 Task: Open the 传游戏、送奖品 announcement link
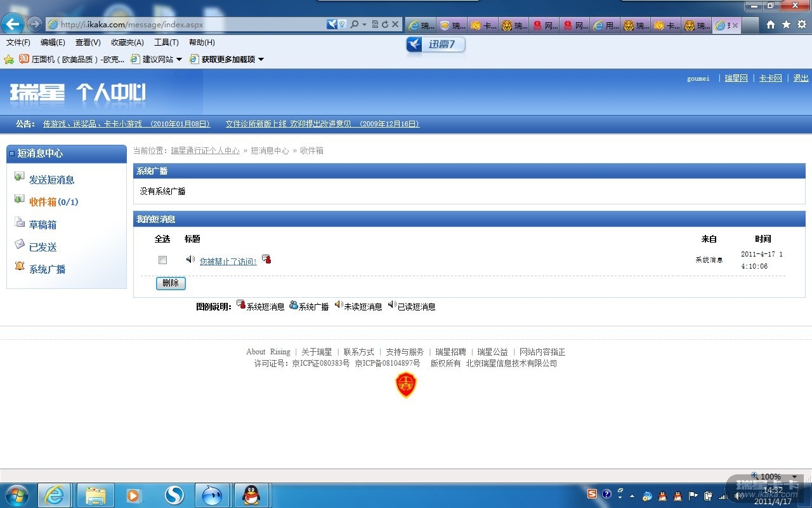point(127,124)
